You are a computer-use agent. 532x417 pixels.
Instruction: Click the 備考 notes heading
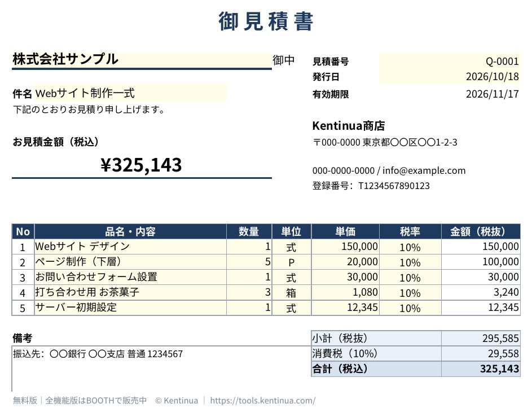23,338
